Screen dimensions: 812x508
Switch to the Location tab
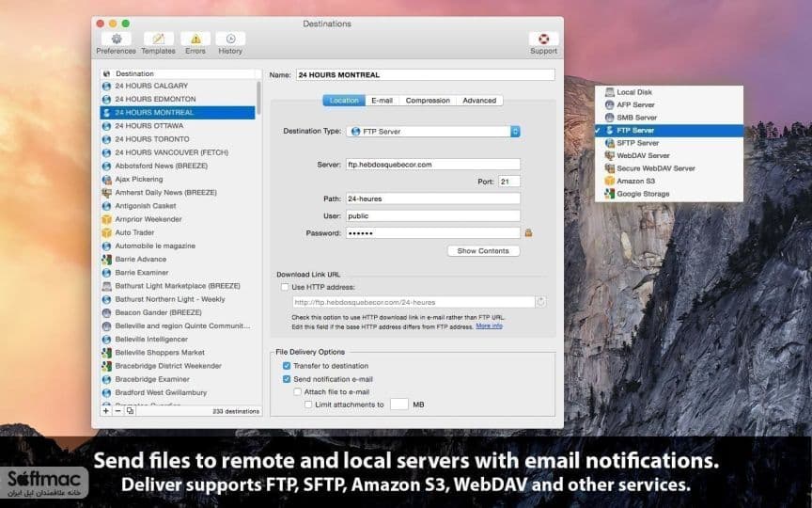tap(344, 101)
